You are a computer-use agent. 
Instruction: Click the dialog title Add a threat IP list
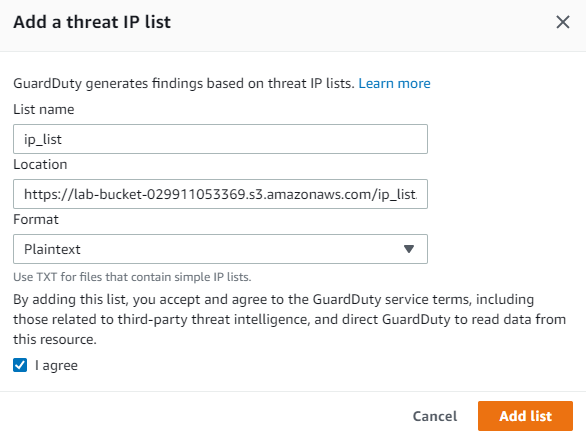(x=92, y=22)
